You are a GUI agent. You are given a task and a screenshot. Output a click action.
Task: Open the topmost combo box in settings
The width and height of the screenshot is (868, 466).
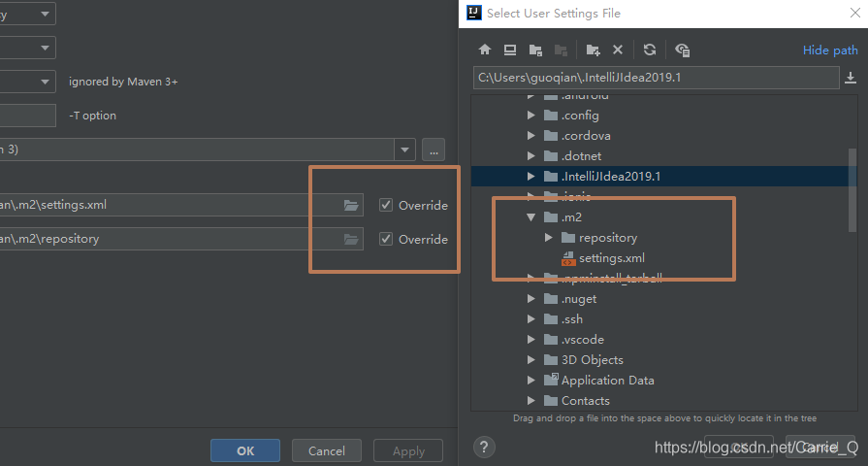click(x=45, y=14)
